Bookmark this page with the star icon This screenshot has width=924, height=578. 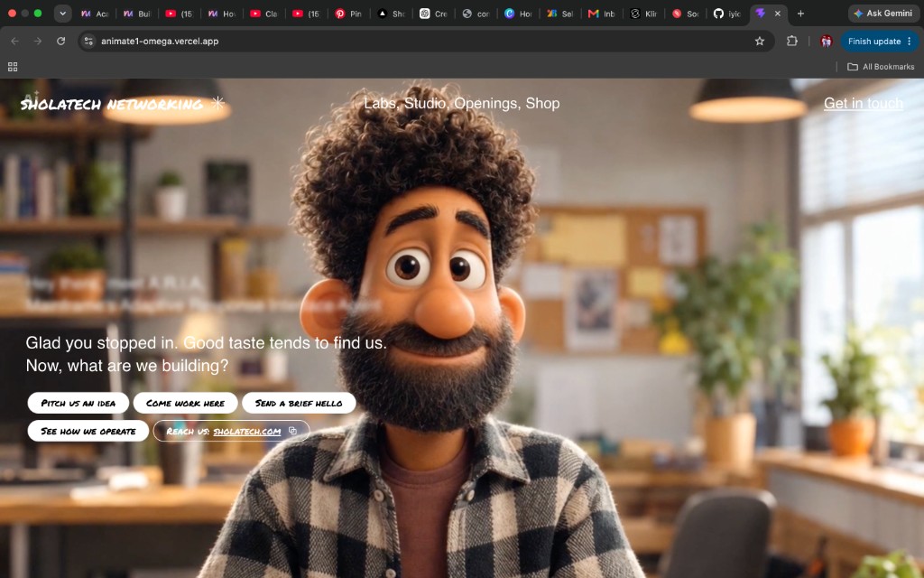tap(760, 42)
